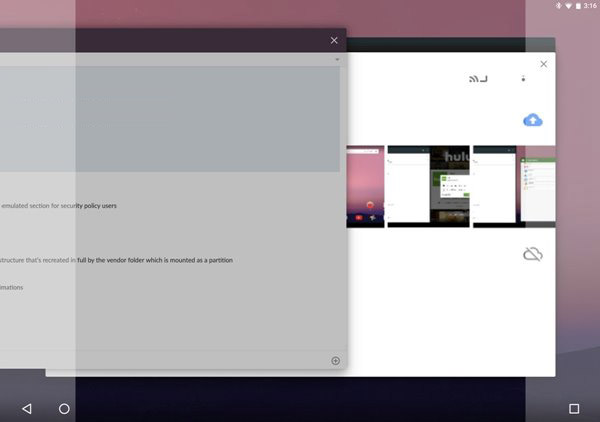Tap the square recents button
The image size is (600, 422).
coord(574,409)
